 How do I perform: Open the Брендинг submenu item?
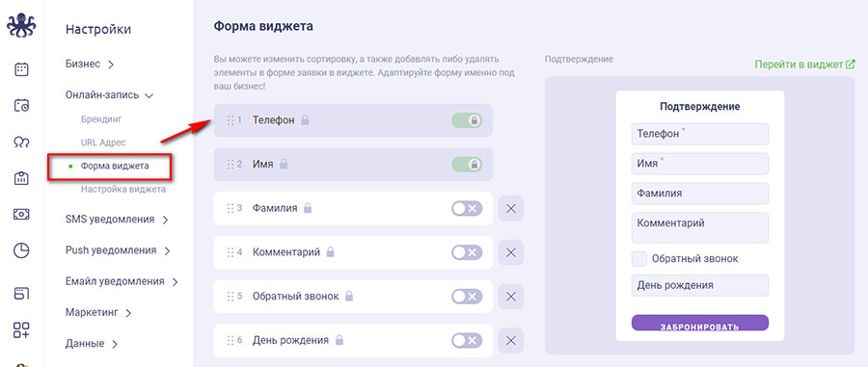(100, 118)
